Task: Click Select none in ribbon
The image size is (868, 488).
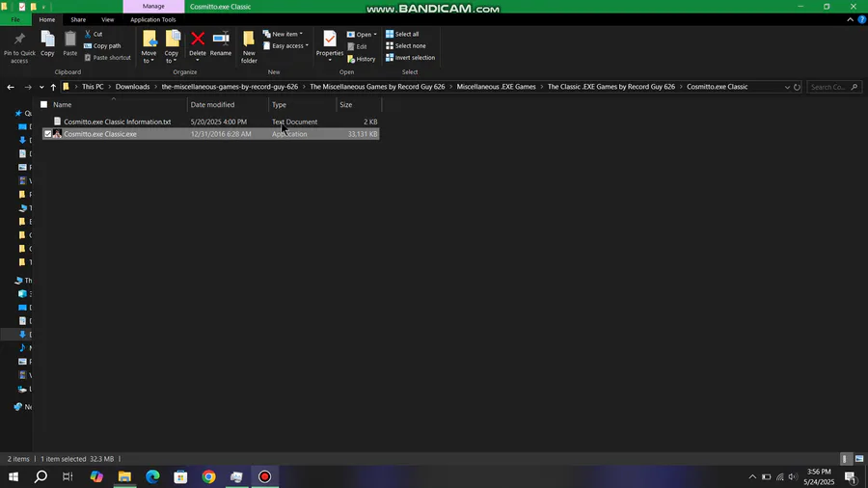Action: point(406,46)
